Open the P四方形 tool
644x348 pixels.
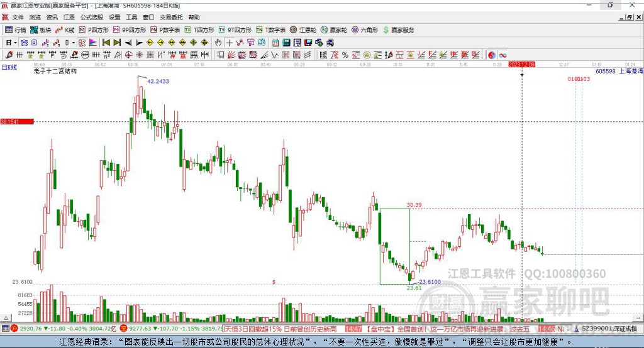pos(94,30)
